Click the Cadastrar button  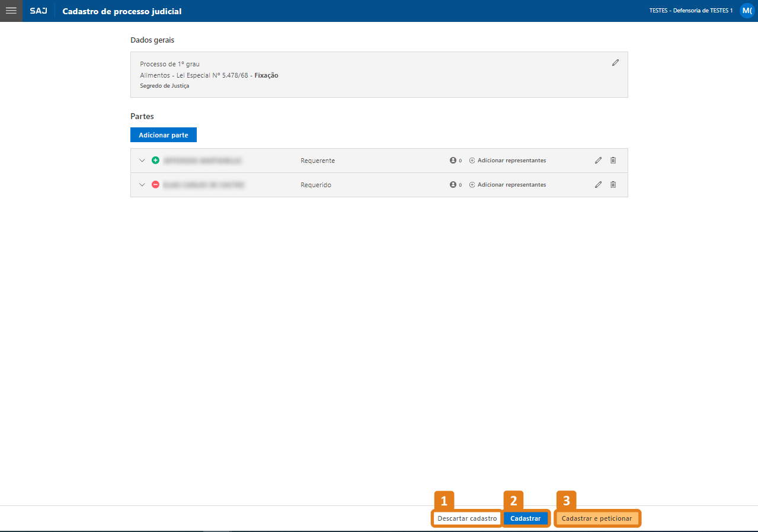pyautogui.click(x=526, y=518)
